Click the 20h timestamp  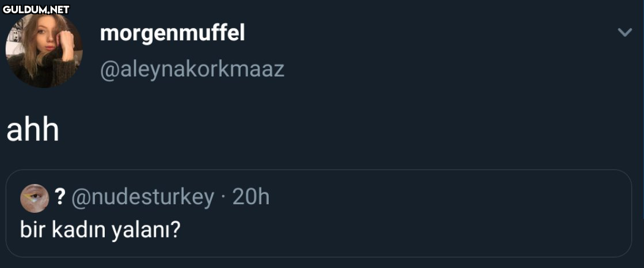pyautogui.click(x=250, y=197)
